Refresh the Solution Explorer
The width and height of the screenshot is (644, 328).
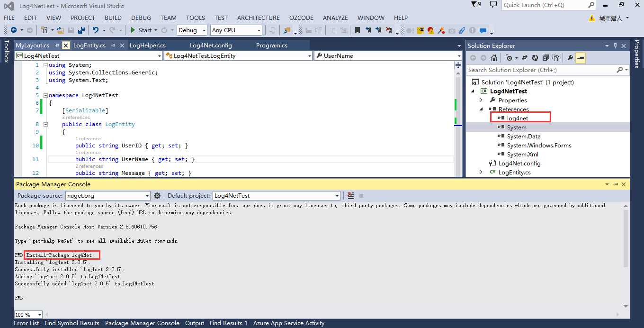[x=535, y=58]
